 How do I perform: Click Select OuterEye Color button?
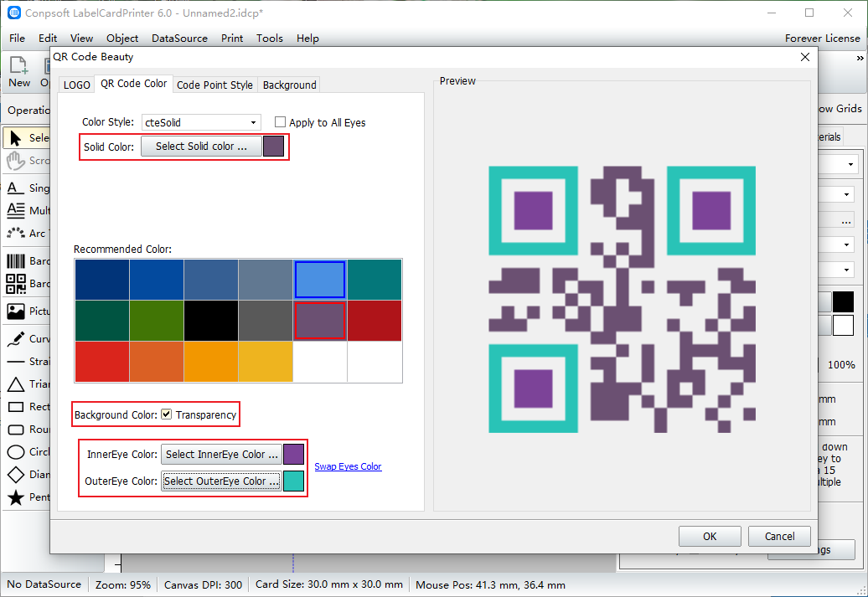coord(221,481)
